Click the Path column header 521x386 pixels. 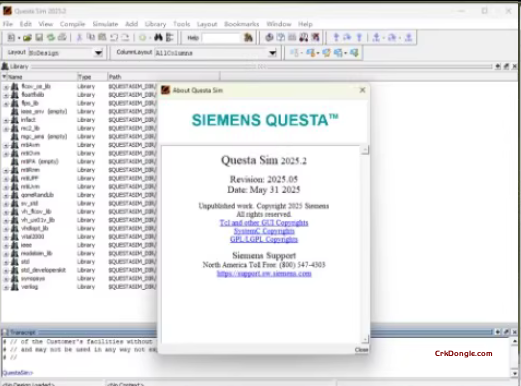(x=163, y=77)
